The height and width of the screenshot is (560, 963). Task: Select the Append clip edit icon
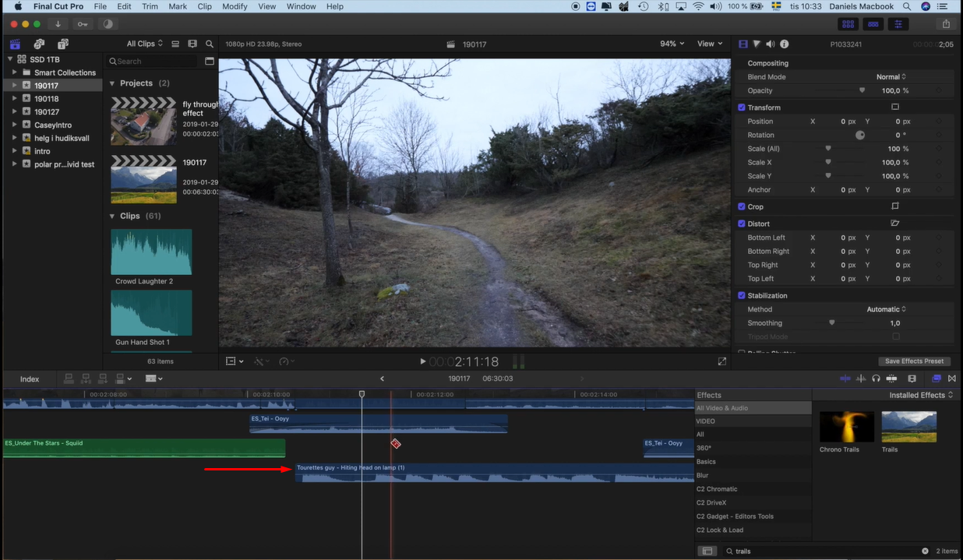(102, 379)
